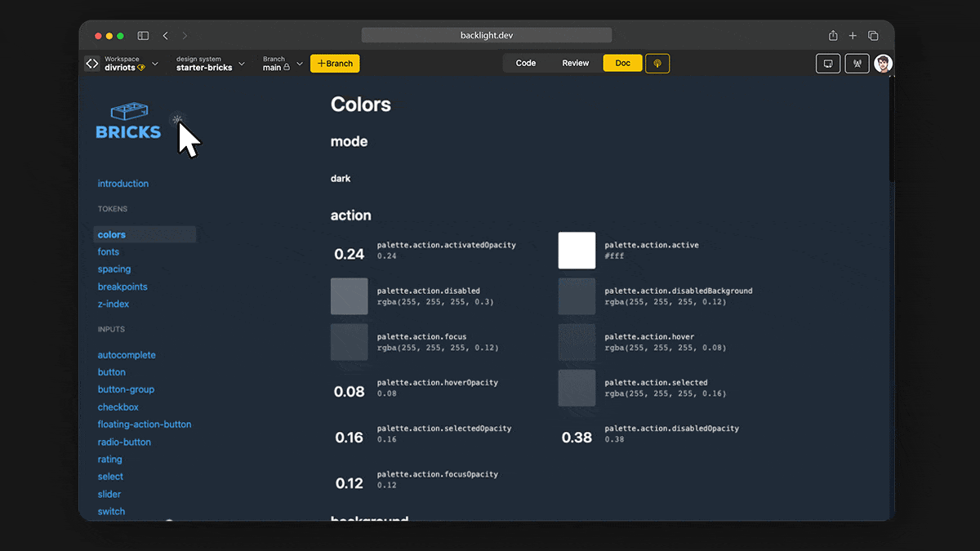980x551 pixels.
Task: Click the podcast-style icon beside Doc tab
Action: [657, 64]
